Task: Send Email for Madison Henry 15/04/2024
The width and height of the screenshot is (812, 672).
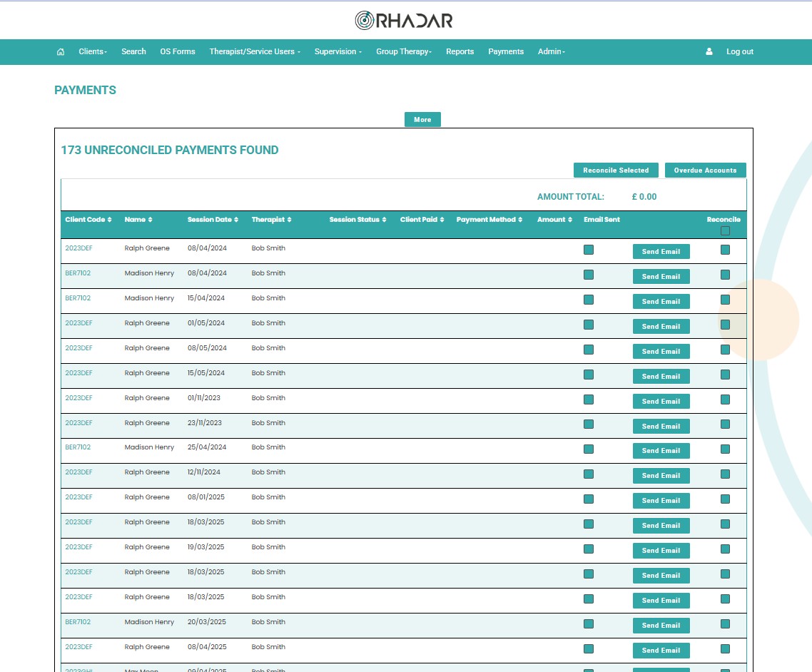Action: (661, 301)
